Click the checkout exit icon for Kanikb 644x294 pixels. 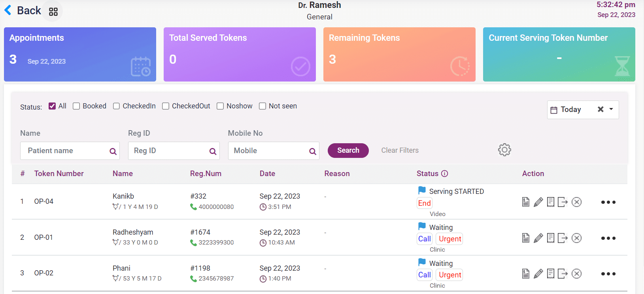[563, 202]
